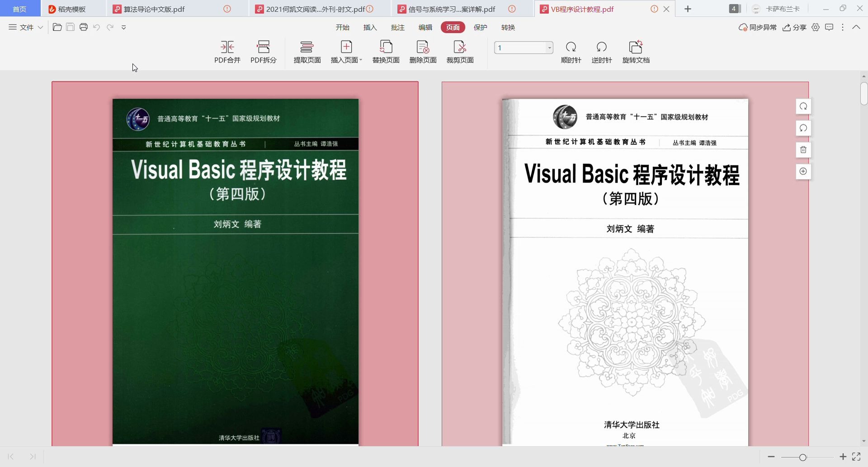Go to last page icon in status bar
Screen dimensions: 868x467
tap(33, 457)
